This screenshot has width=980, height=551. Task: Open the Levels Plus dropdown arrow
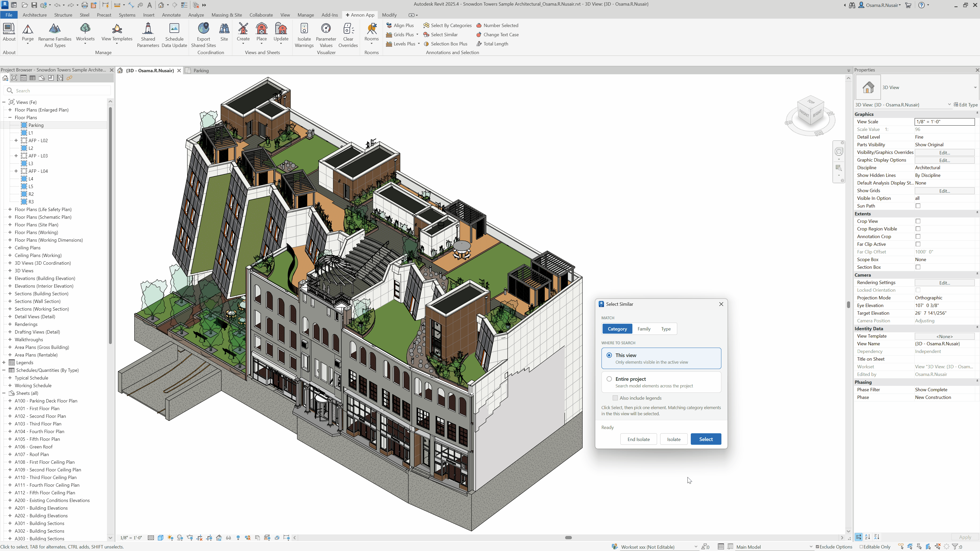[x=418, y=44]
